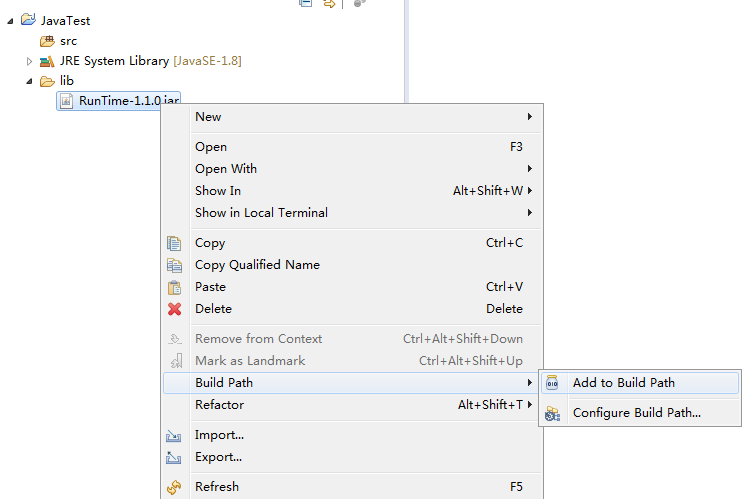Select Copy from the context menu
752x499 pixels.
(x=352, y=243)
